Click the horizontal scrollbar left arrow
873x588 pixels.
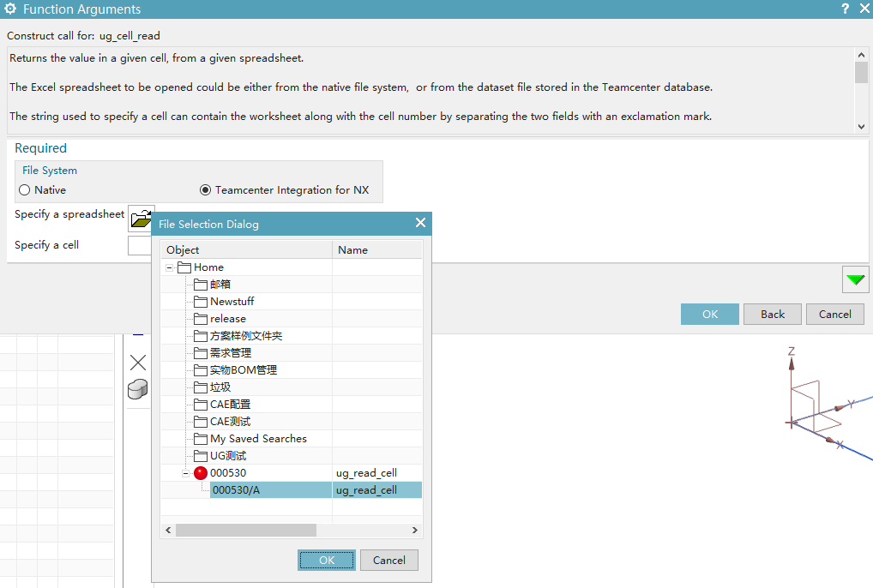coord(168,531)
